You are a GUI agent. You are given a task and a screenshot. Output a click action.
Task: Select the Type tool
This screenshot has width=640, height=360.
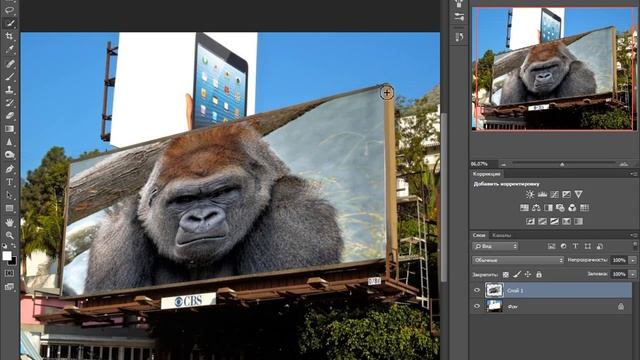click(x=9, y=182)
